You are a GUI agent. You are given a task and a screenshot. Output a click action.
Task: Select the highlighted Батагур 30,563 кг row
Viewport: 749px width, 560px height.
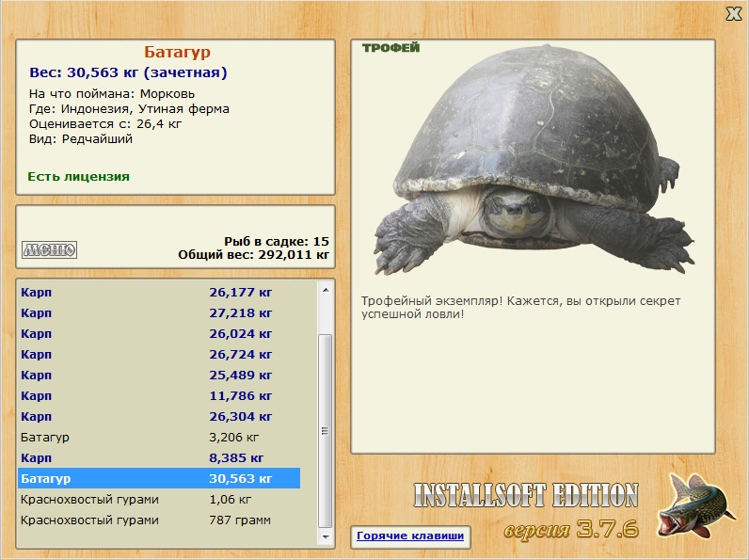(x=159, y=478)
